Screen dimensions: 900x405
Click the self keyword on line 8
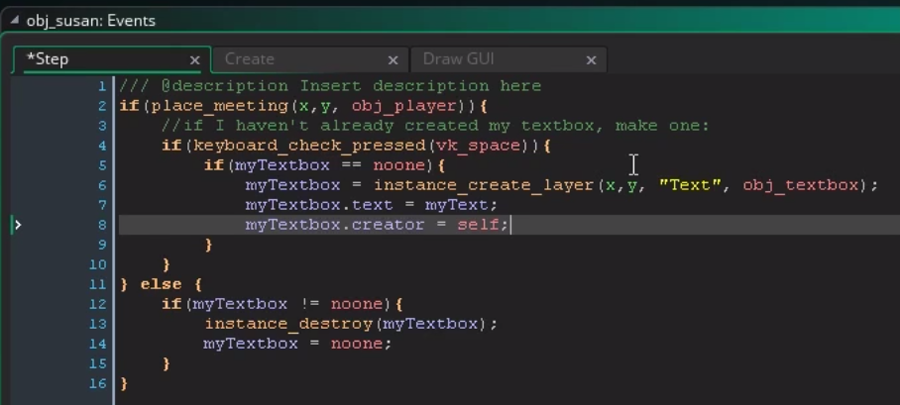coord(478,225)
